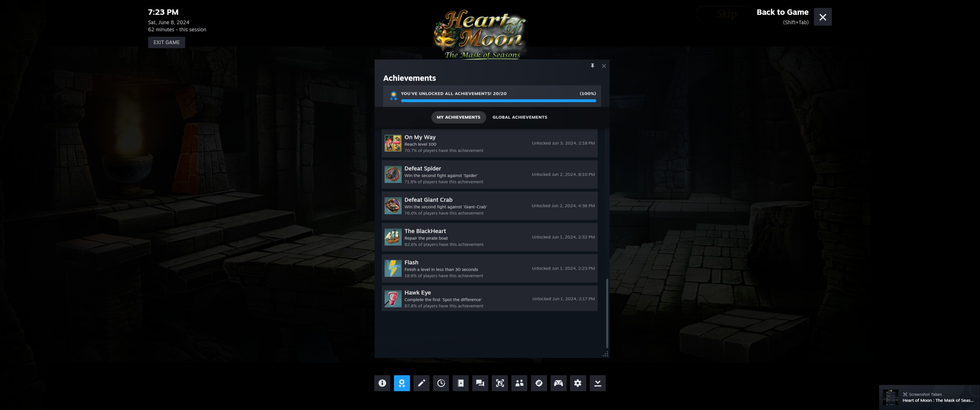Toggle the Achievements toolbar icon
The width and height of the screenshot is (980, 410).
coord(402,383)
